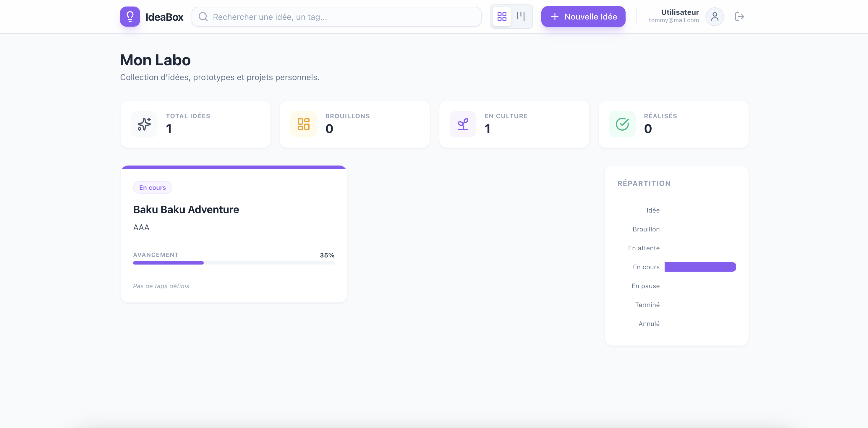Click the Total Idées sparkles icon
The height and width of the screenshot is (428, 868).
[x=144, y=124]
